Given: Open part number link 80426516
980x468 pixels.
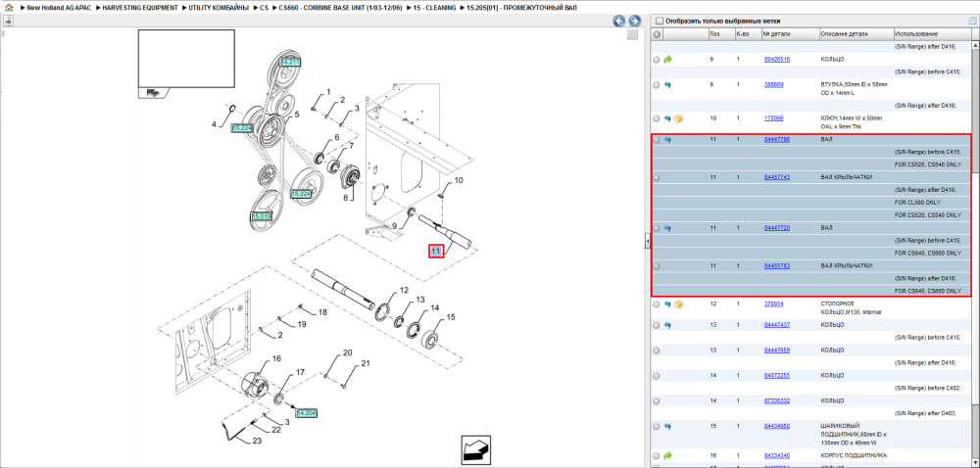Looking at the screenshot, I should (777, 60).
